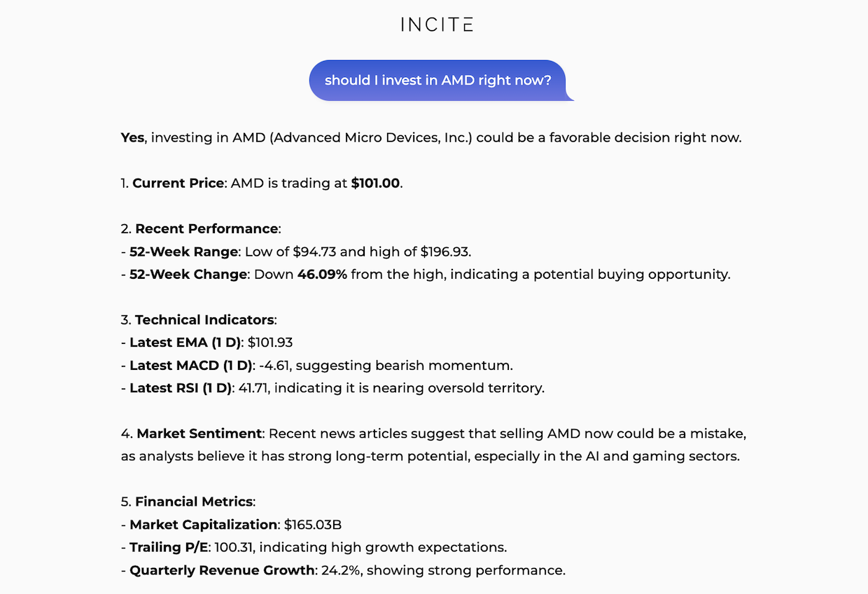Viewport: 868px width, 594px height.
Task: Click the 'Market Sentiment' heading
Action: [x=199, y=434]
